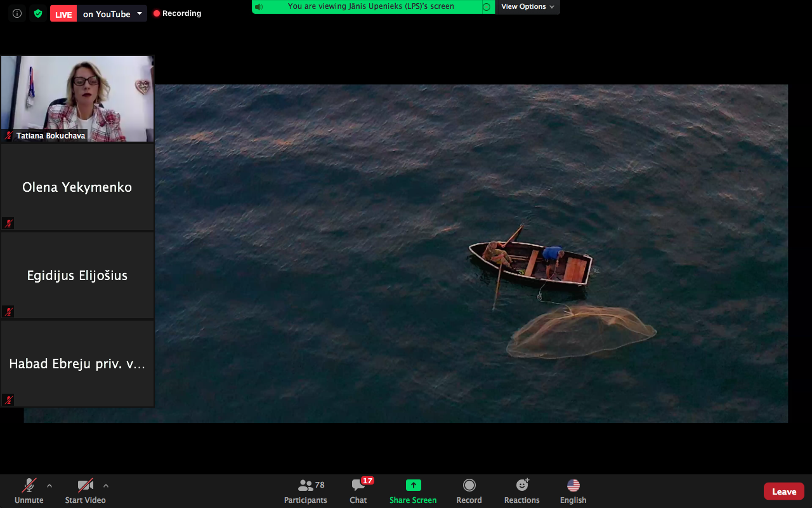Click muted mic icon on Habad Ebreju tile
Image resolution: width=812 pixels, height=508 pixels.
[x=9, y=399]
